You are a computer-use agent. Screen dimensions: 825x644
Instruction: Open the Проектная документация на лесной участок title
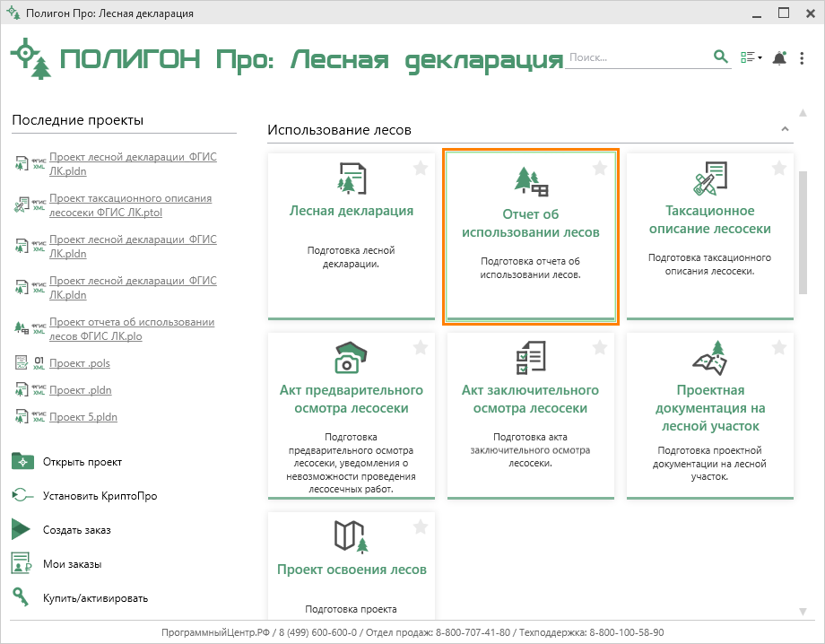point(710,408)
